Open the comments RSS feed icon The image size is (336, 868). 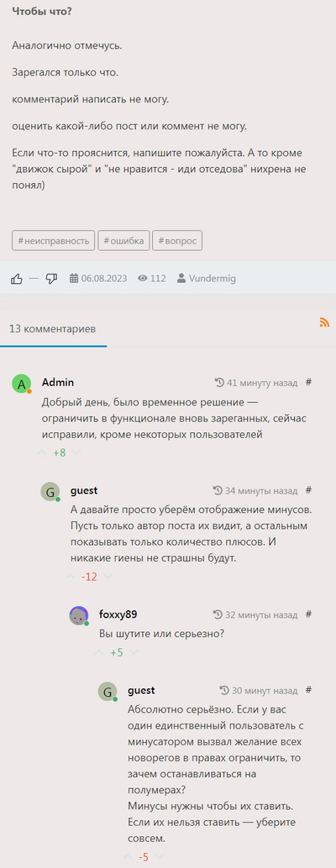point(324,322)
